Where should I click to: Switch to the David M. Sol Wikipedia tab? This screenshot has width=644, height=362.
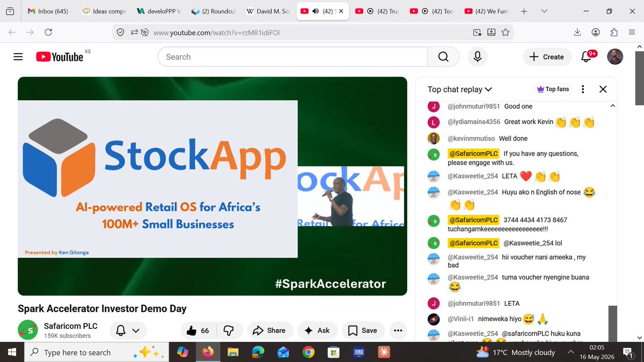tap(268, 11)
